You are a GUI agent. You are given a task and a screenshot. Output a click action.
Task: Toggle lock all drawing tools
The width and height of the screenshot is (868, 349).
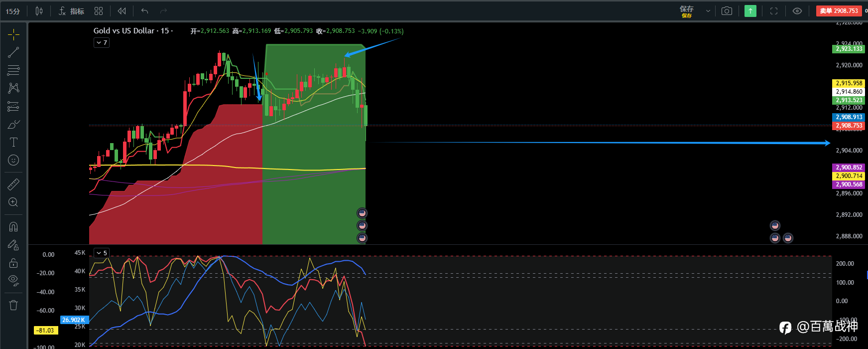pyautogui.click(x=13, y=263)
